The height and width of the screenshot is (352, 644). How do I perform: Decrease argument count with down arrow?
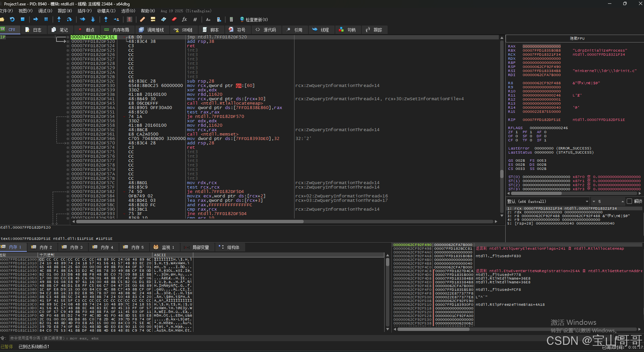[594, 201]
